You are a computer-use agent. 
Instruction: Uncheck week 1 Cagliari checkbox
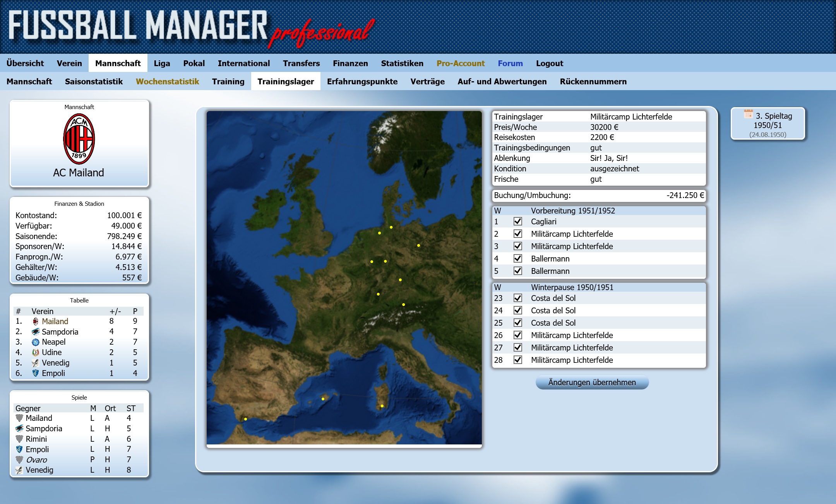(517, 221)
